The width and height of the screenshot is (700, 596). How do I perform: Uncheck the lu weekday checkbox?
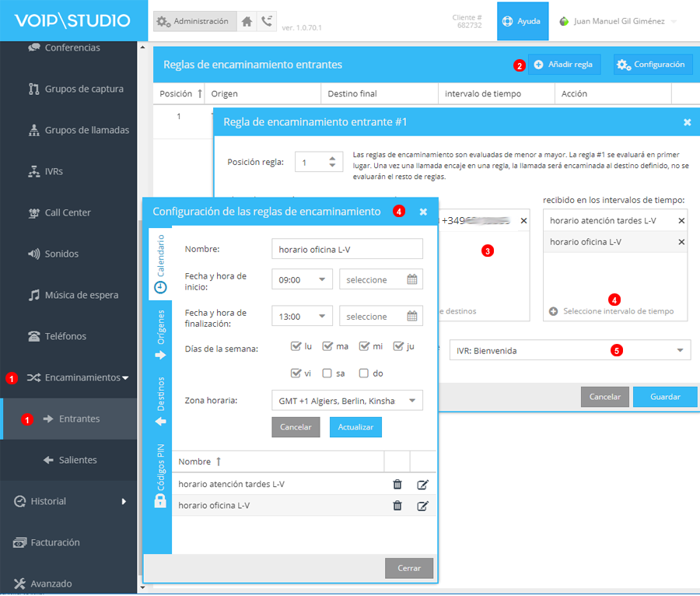click(296, 346)
